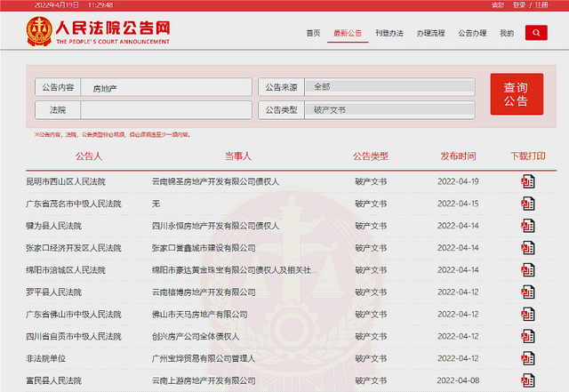This screenshot has width=569, height=392.
Task: Select 富民县人民法院 announcer text
Action: click(x=53, y=380)
